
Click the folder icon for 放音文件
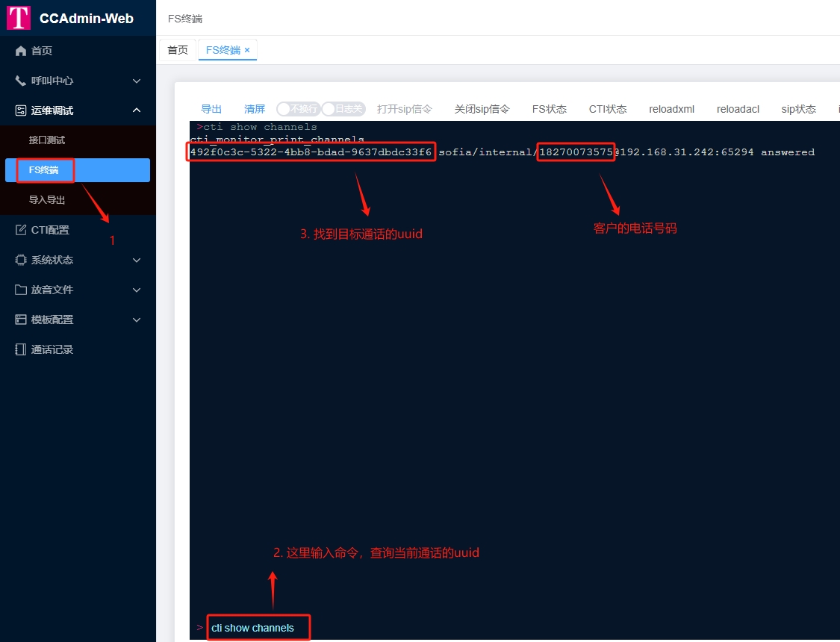pos(21,290)
